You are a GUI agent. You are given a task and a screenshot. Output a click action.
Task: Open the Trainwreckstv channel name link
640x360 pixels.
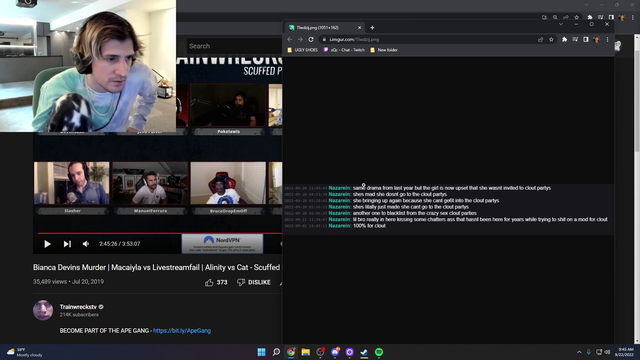click(x=78, y=307)
